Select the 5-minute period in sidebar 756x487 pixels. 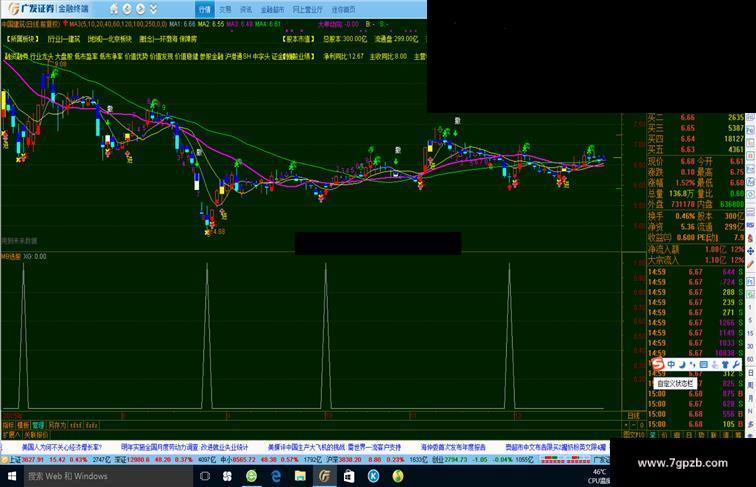[751, 321]
